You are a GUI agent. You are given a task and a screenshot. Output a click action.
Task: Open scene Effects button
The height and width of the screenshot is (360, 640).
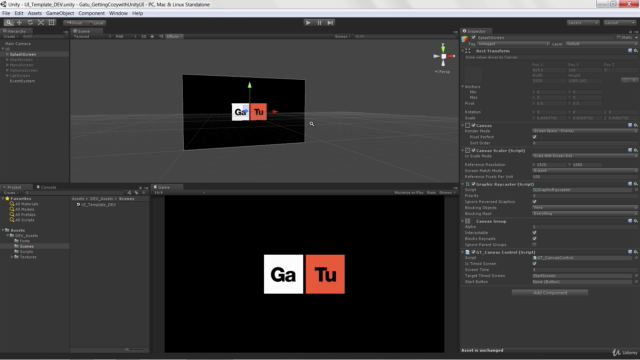[174, 36]
